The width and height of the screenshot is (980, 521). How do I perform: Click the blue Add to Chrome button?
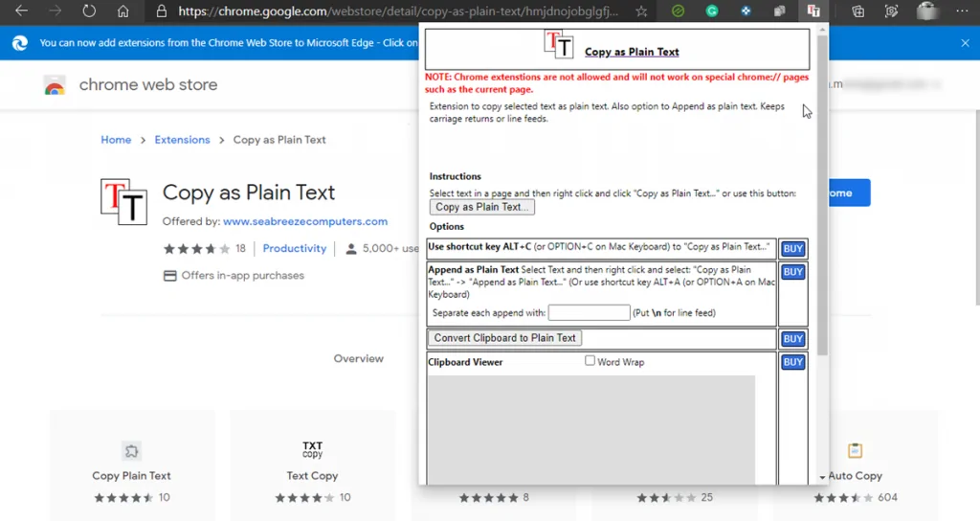849,193
